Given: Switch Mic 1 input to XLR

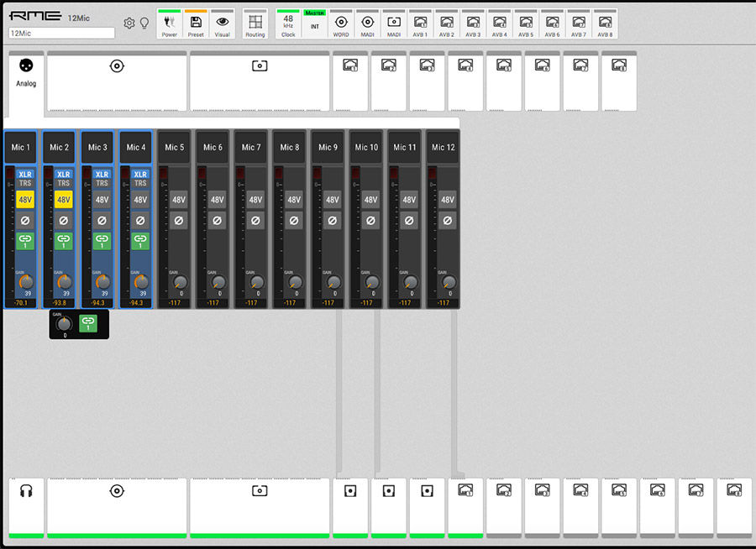Looking at the screenshot, I should 25,174.
